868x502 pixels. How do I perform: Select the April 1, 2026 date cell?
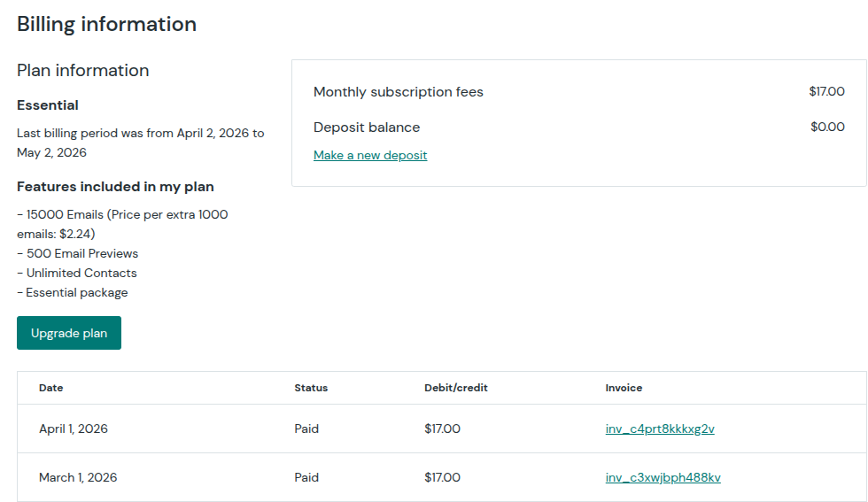(x=74, y=429)
